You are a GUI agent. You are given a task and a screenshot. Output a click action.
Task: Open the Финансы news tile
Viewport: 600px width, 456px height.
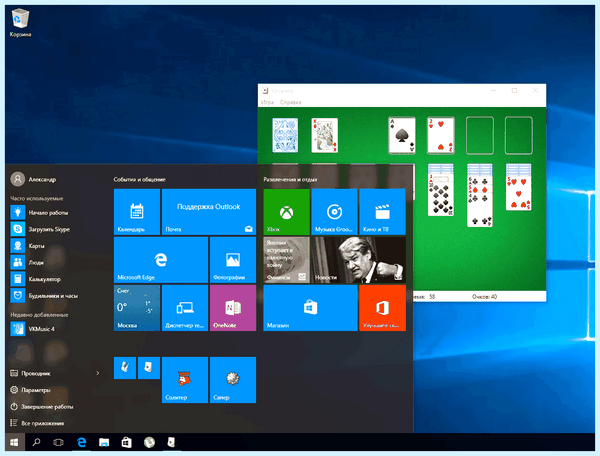(x=286, y=260)
